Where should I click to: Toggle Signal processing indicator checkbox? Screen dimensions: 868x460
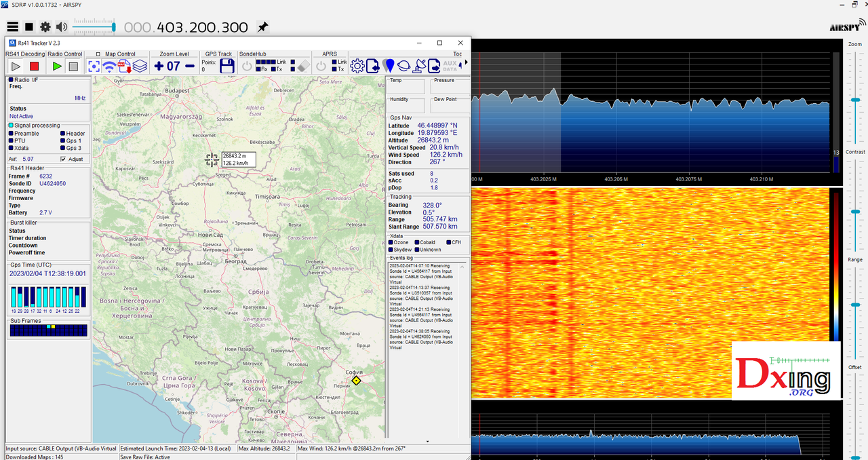pos(12,126)
